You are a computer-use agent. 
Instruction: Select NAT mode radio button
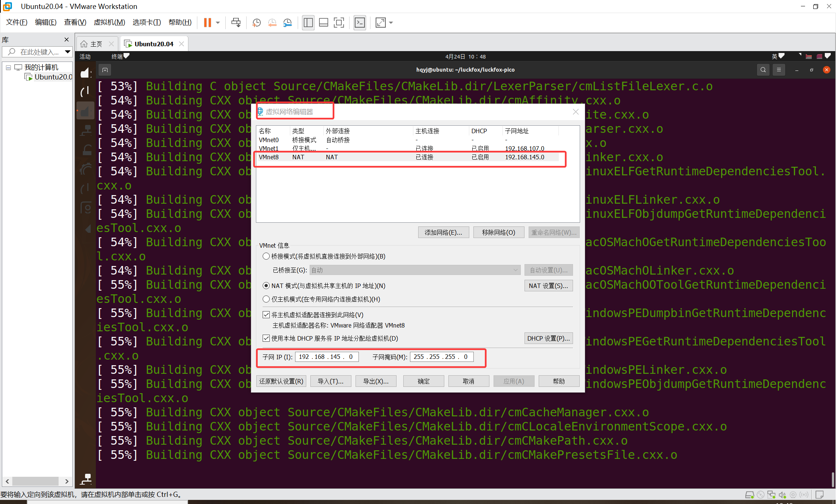266,285
